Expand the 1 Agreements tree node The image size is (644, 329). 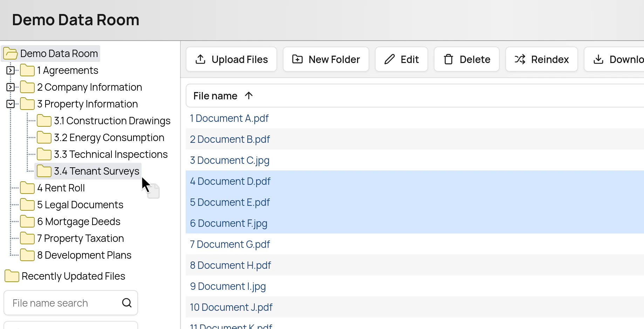click(10, 70)
